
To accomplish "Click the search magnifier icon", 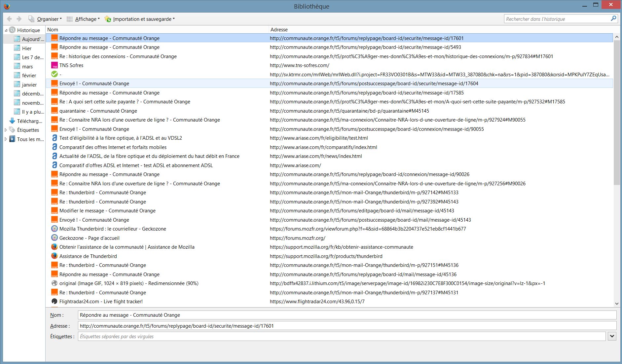I will tap(613, 18).
